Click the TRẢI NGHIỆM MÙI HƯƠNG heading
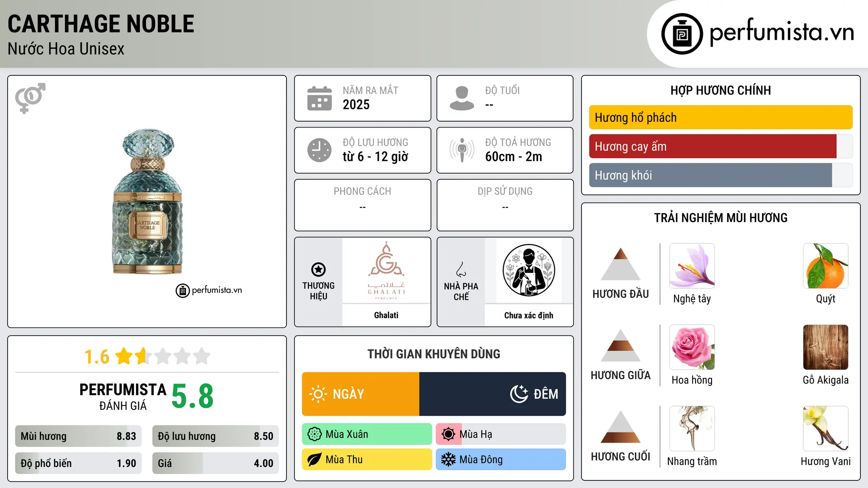The width and height of the screenshot is (868, 488). click(721, 218)
